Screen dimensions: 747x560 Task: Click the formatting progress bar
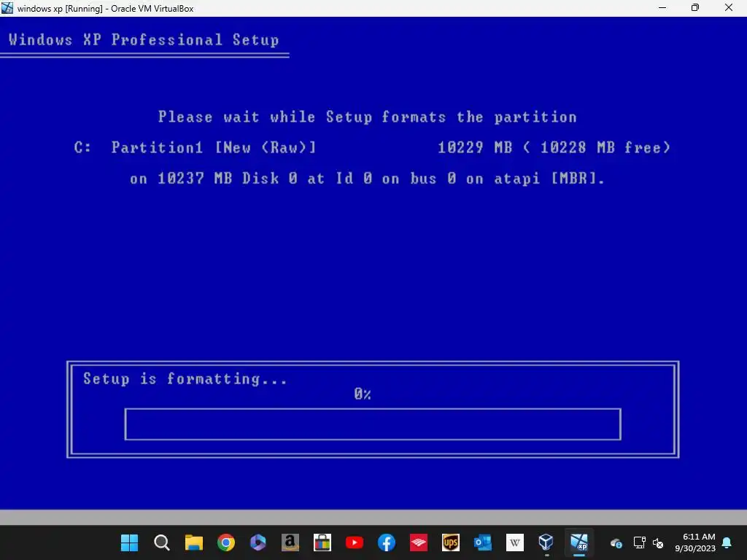tap(373, 424)
